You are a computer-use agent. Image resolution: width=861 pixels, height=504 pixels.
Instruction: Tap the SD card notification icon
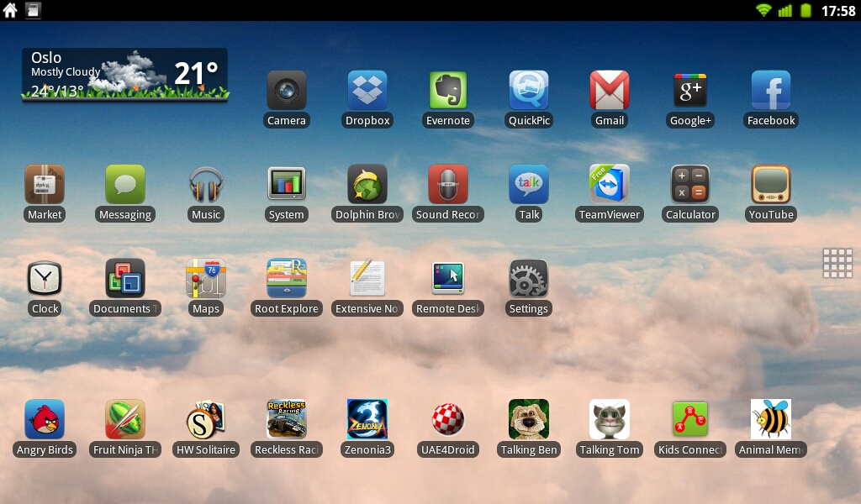[x=33, y=10]
